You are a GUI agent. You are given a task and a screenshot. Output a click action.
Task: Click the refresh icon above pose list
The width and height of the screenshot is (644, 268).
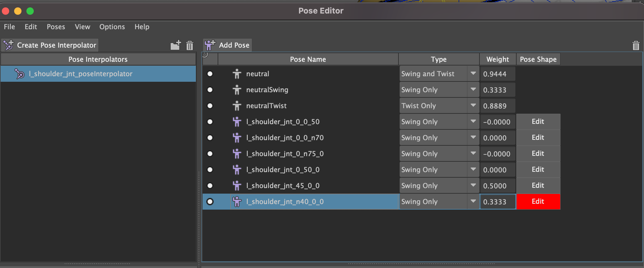tap(205, 55)
